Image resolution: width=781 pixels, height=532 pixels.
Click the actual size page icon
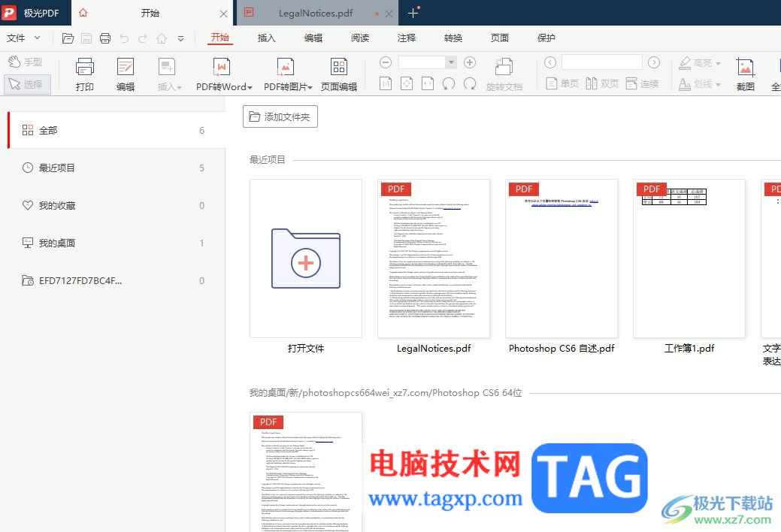(386, 83)
